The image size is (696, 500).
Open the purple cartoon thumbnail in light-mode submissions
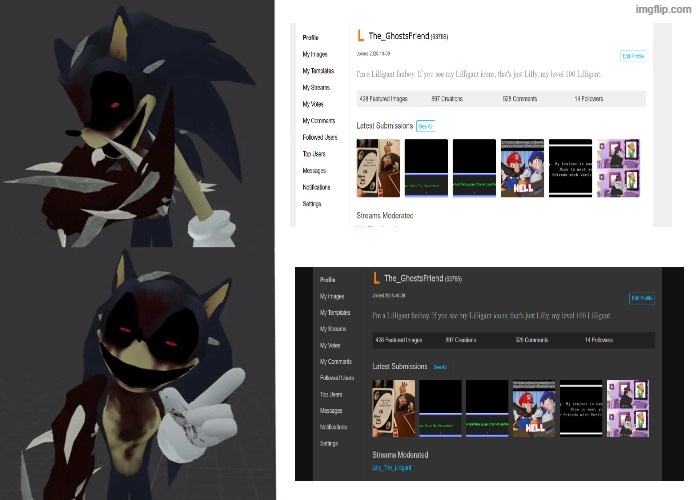[618, 168]
